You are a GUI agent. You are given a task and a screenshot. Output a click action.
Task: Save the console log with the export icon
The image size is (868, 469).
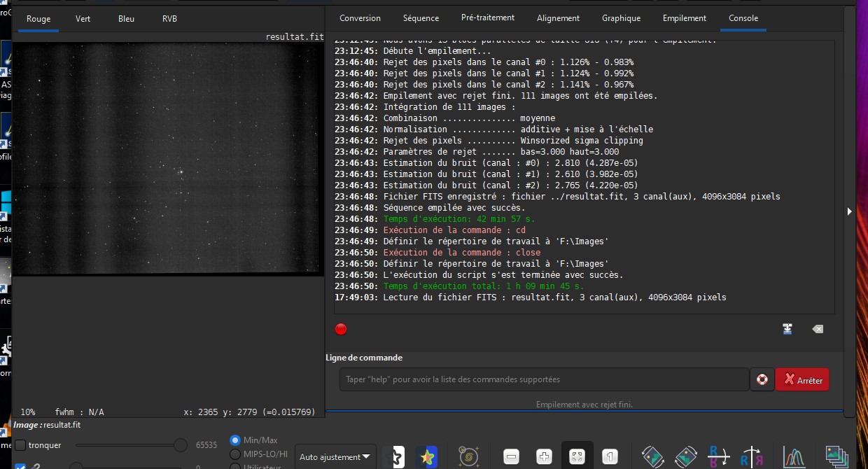(787, 329)
